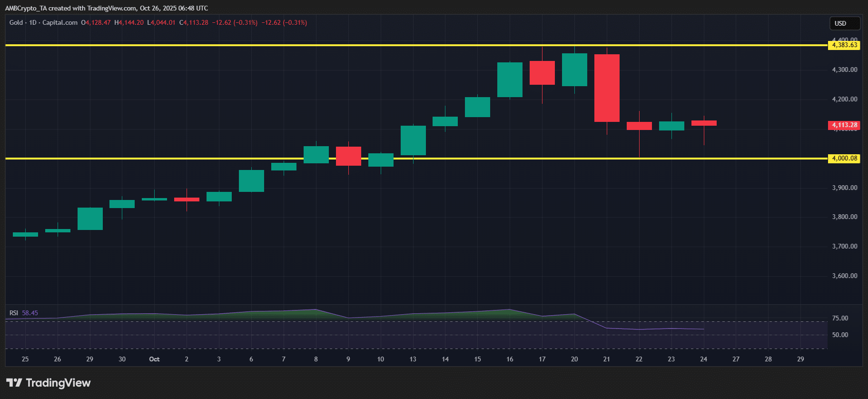Image resolution: width=868 pixels, height=399 pixels.
Task: Click the 3,600.00 price axis label
Action: [844, 276]
